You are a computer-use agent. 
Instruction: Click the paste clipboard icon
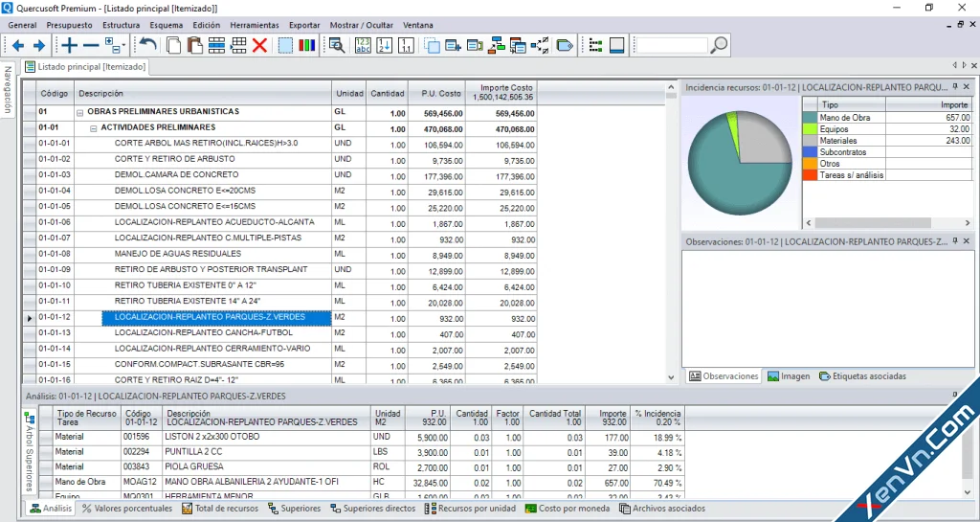pyautogui.click(x=195, y=45)
